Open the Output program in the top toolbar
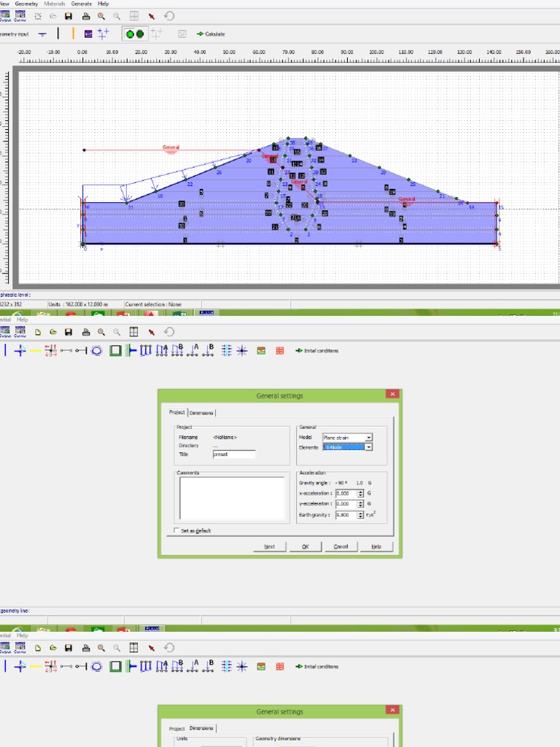Screen dimensions: 560x747 tap(4, 15)
